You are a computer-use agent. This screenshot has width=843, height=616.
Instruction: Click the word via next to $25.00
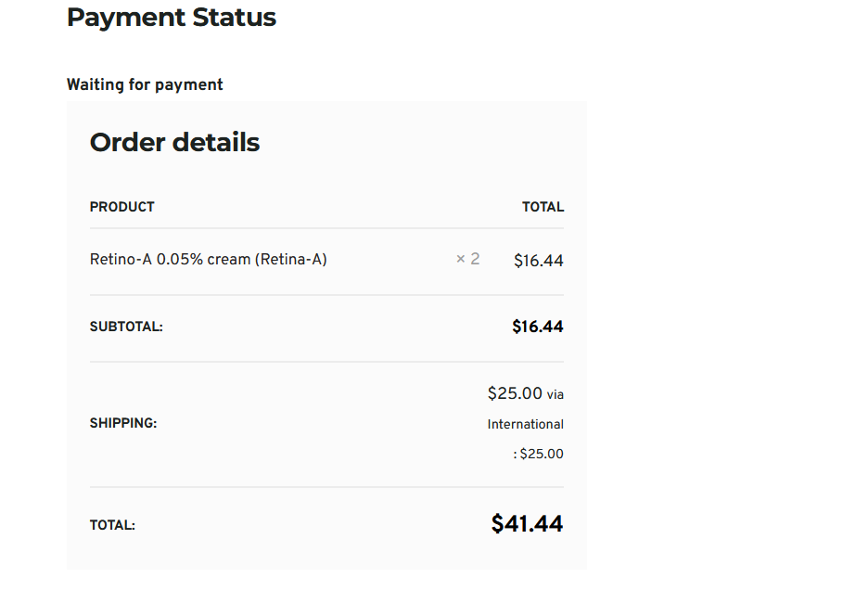click(x=556, y=395)
